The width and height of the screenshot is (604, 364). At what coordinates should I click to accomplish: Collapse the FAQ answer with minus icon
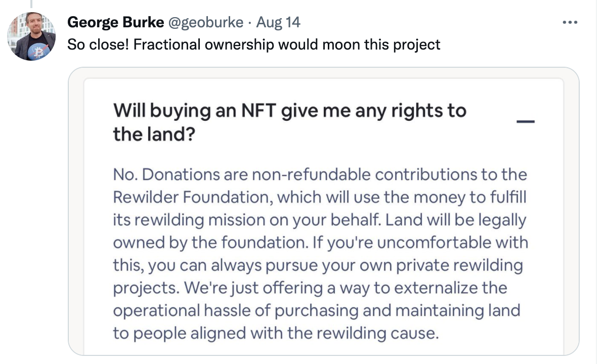[526, 121]
